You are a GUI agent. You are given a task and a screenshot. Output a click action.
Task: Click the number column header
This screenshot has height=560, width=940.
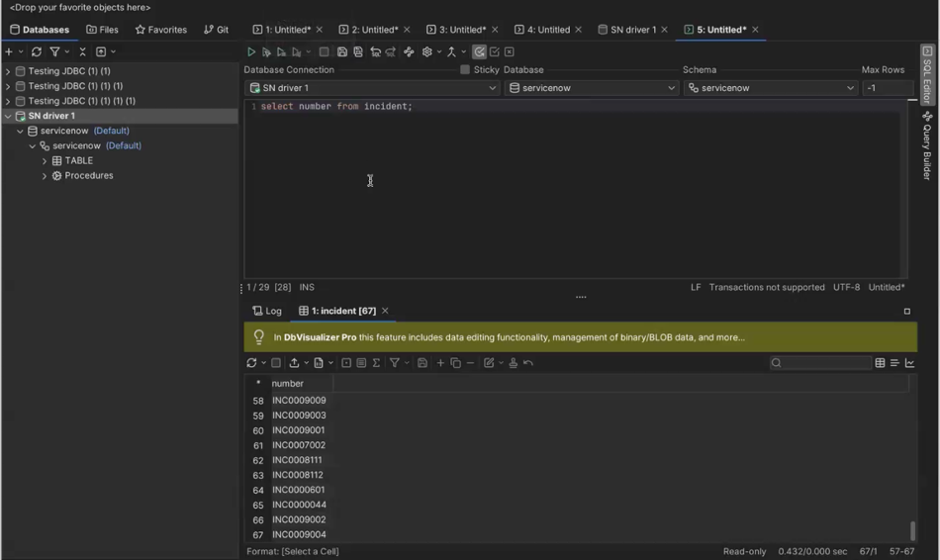coord(301,383)
